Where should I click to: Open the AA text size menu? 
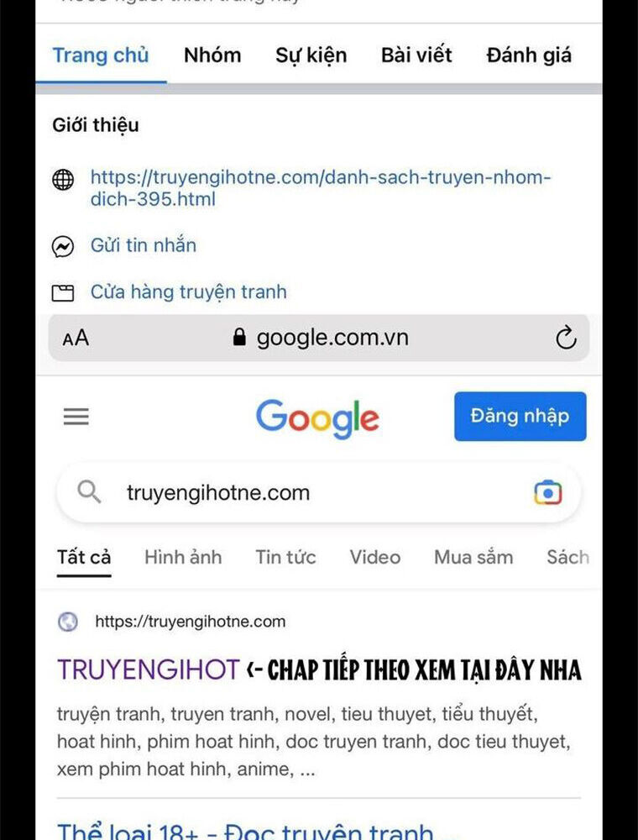76,338
